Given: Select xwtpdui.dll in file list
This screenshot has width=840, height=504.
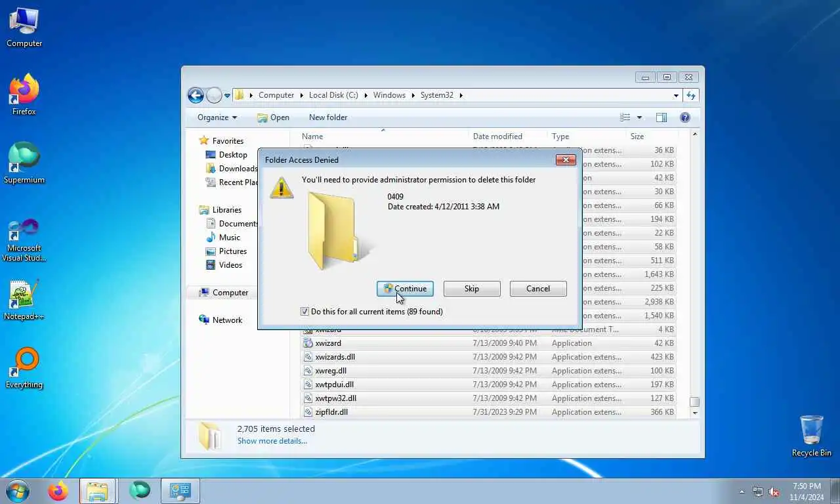Looking at the screenshot, I should [489, 385].
